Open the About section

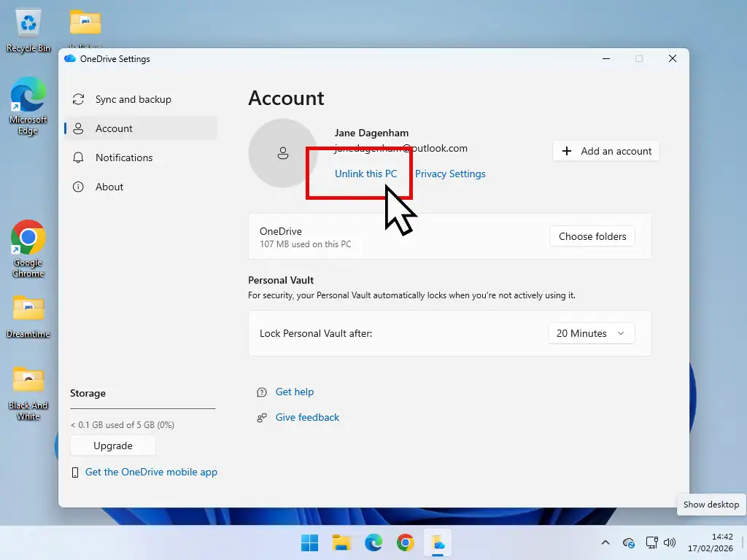(109, 187)
